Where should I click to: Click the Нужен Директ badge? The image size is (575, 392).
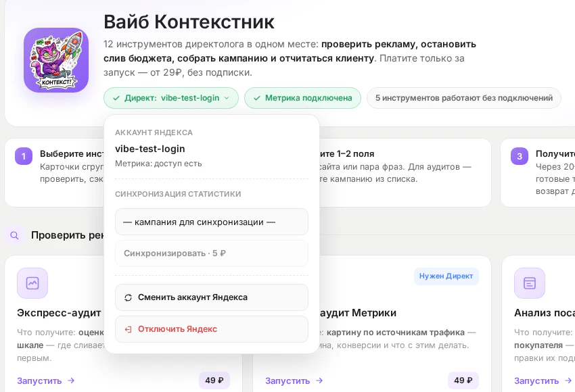pos(446,276)
